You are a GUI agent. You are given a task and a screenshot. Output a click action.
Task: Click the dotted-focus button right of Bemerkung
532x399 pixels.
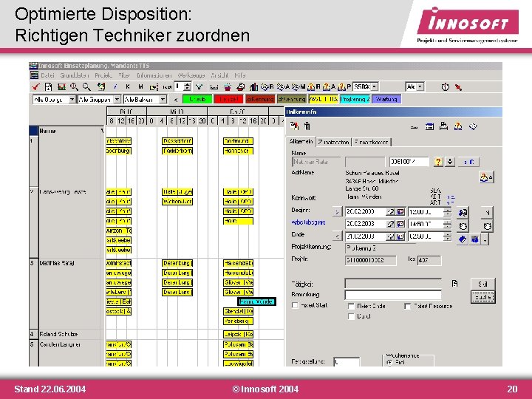pos(483,297)
